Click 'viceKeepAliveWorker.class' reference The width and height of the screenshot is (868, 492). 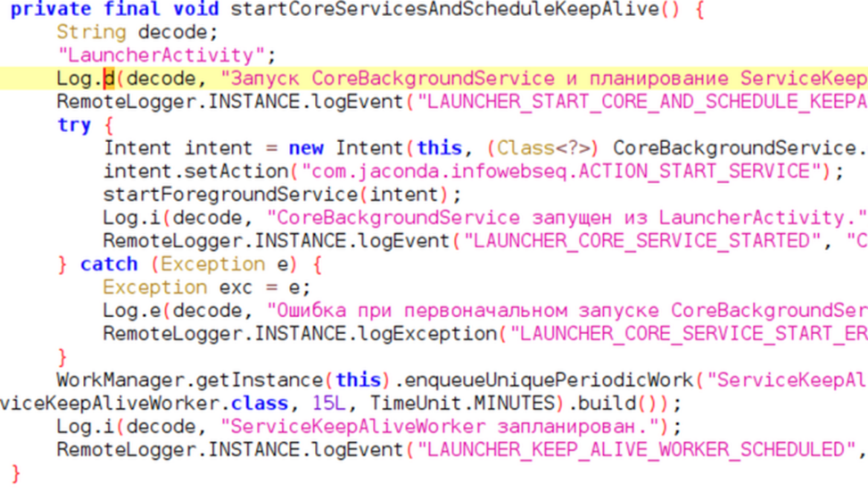144,404
